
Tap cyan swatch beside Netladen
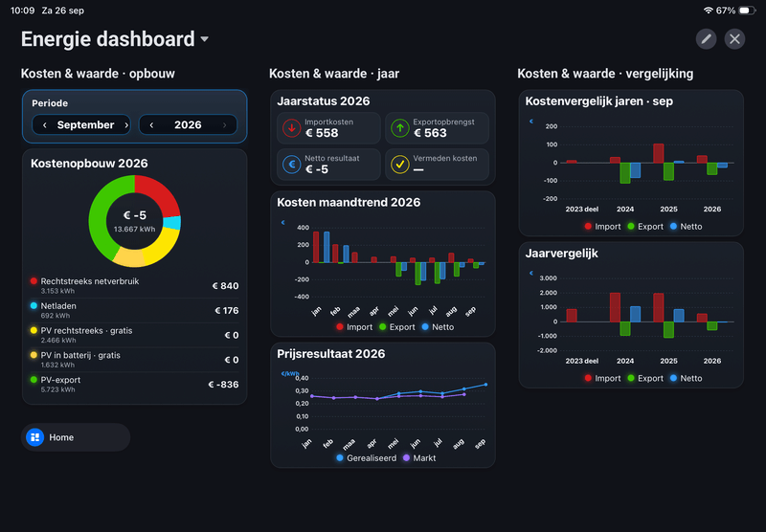pyautogui.click(x=34, y=306)
